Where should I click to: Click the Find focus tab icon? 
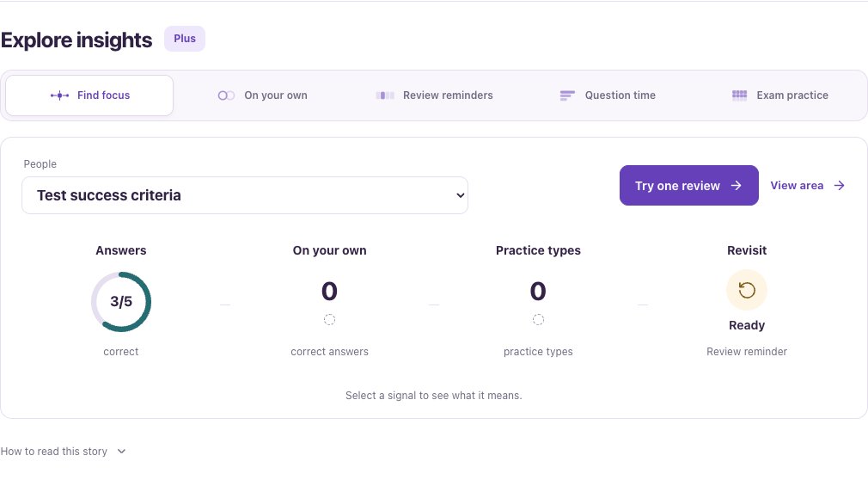pos(60,95)
